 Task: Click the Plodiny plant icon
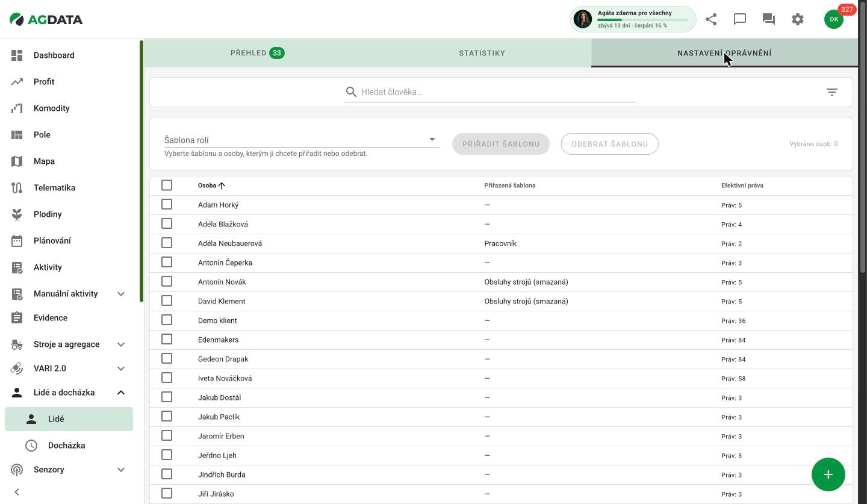pos(17,214)
